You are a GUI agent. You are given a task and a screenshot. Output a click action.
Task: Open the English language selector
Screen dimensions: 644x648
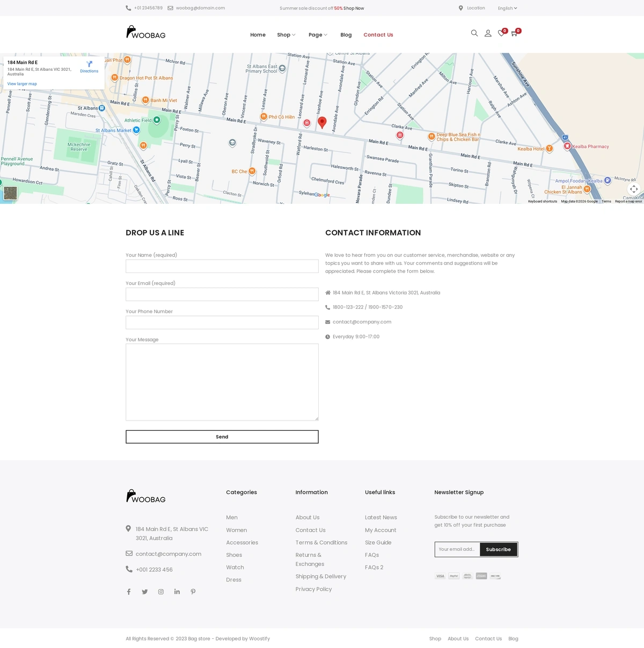click(507, 8)
